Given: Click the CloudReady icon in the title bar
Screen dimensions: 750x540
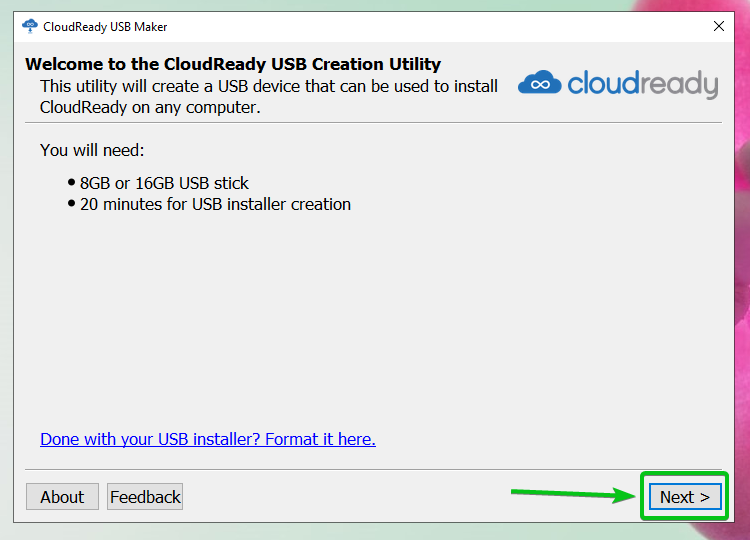Looking at the screenshot, I should point(29,27).
